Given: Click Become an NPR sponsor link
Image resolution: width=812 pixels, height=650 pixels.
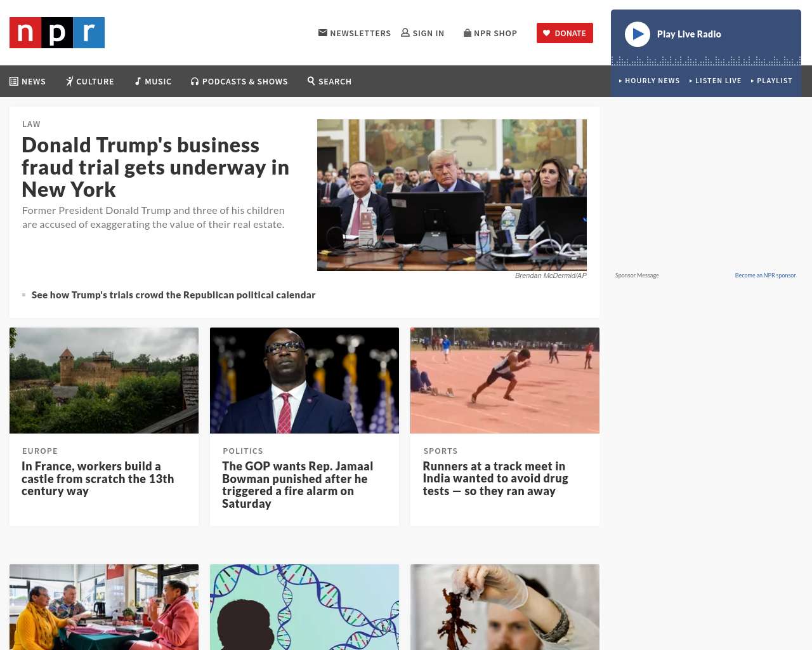Looking at the screenshot, I should click(765, 275).
